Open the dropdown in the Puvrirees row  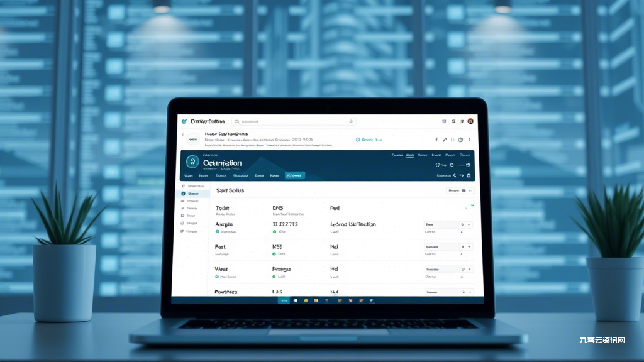(x=448, y=292)
